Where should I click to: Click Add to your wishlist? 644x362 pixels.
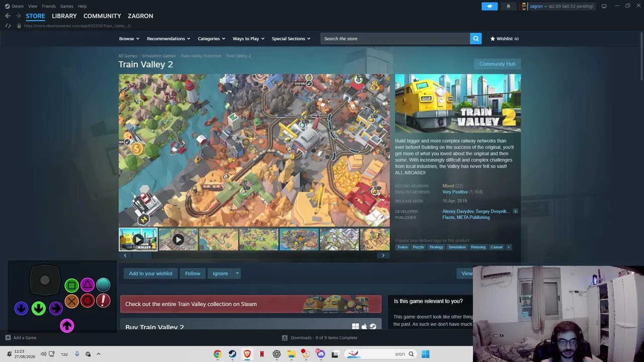click(x=150, y=274)
